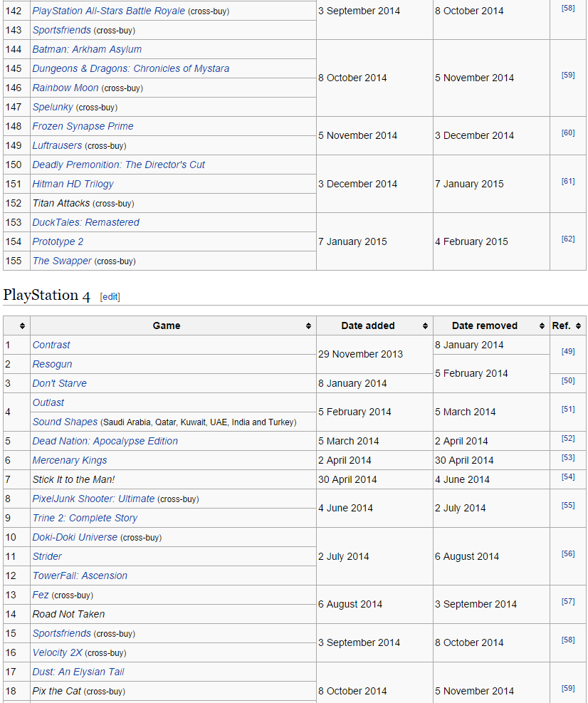Follow reference [54] citation

pos(568,477)
